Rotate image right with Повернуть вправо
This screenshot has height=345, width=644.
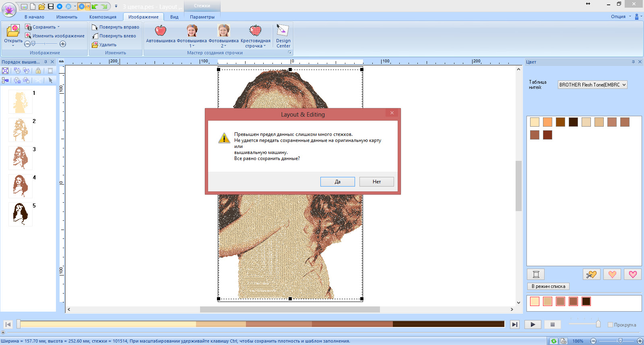click(116, 27)
